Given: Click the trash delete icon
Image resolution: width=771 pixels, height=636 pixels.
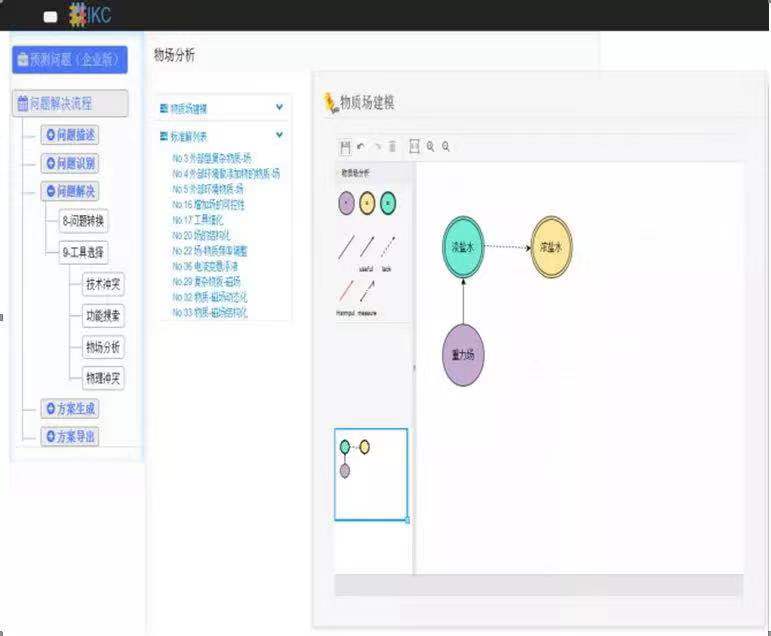Looking at the screenshot, I should pyautogui.click(x=392, y=147).
